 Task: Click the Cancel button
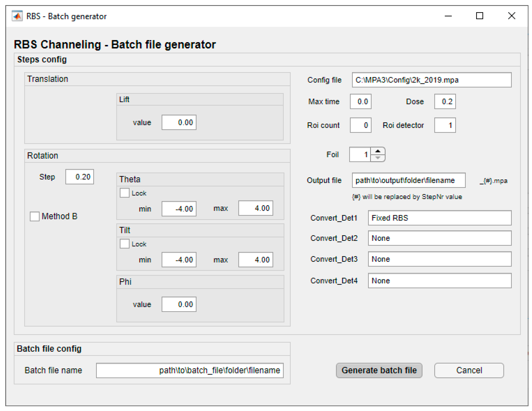469,370
